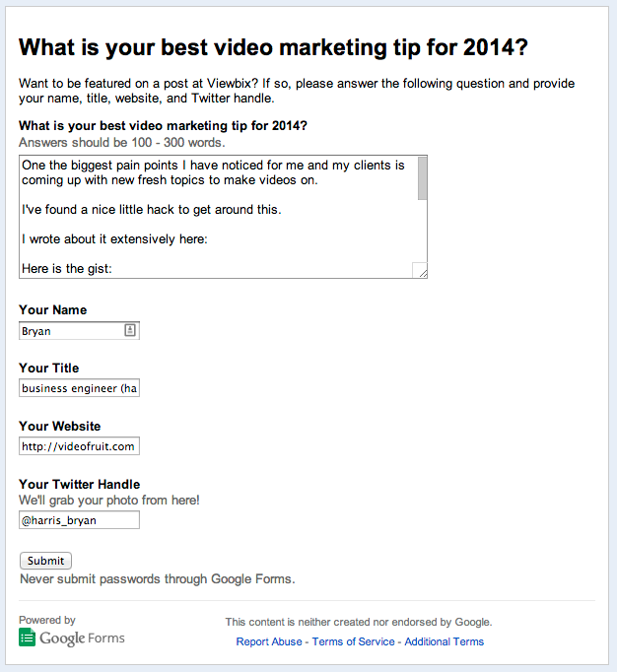
Task: Open the Additional Terms link
Action: click(x=444, y=641)
